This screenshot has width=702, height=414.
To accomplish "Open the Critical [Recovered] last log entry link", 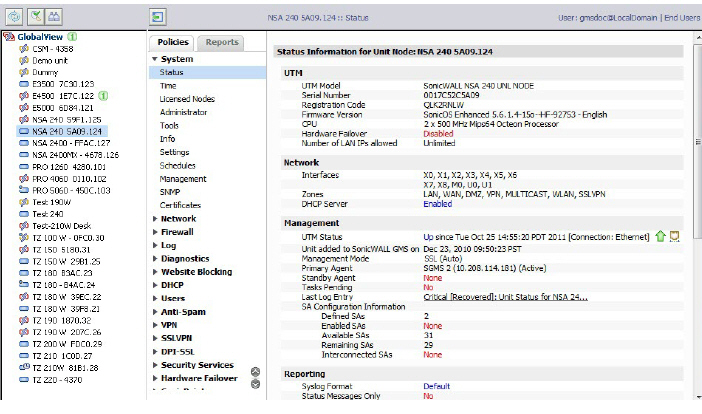I will pos(505,297).
